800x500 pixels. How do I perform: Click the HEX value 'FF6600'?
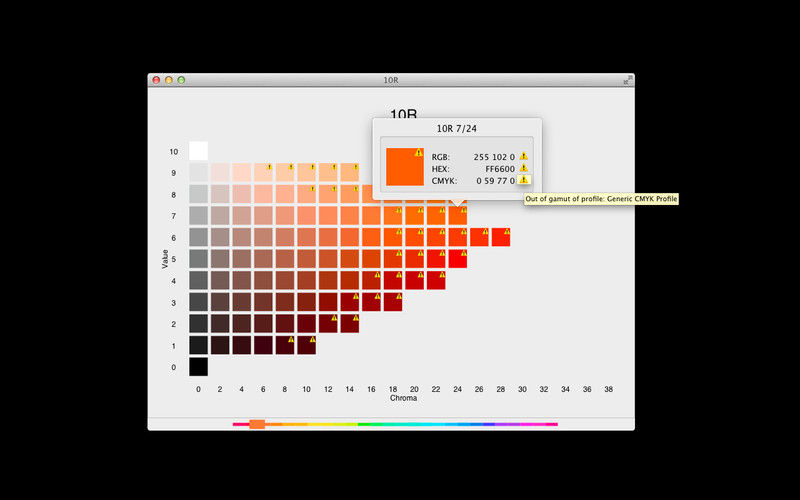point(500,169)
